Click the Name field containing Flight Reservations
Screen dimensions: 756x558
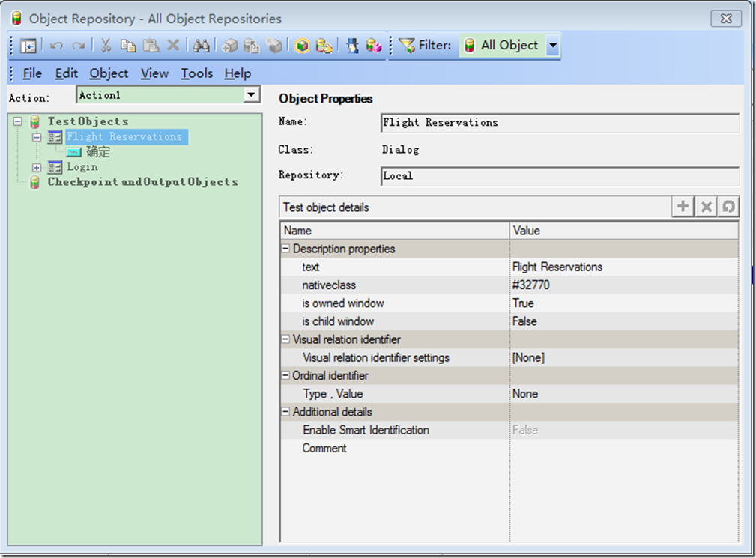[560, 123]
